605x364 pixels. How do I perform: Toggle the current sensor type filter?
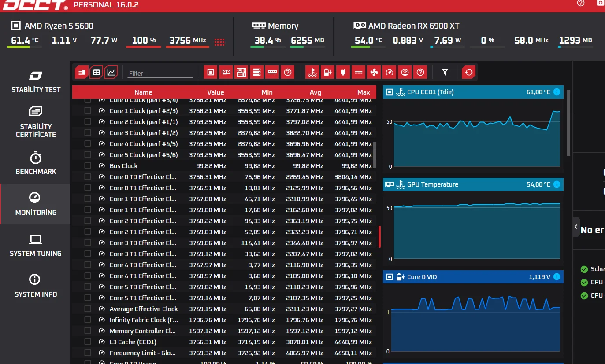tap(359, 72)
